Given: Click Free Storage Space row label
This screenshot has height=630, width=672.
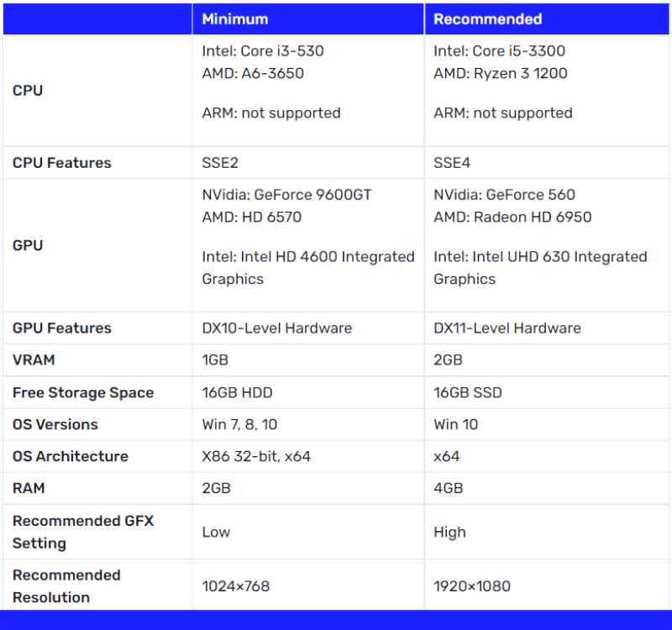Looking at the screenshot, I should [x=82, y=393].
